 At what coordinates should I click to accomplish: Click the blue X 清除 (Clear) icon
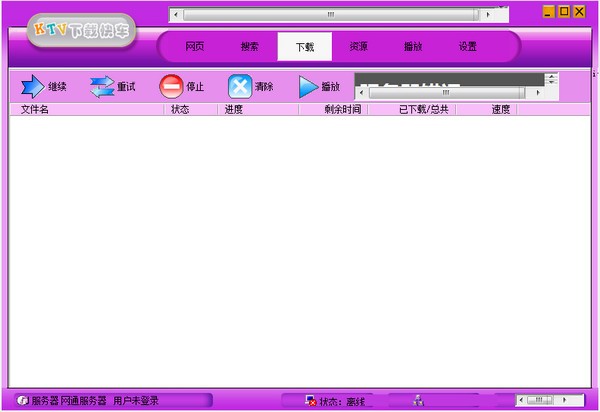240,87
